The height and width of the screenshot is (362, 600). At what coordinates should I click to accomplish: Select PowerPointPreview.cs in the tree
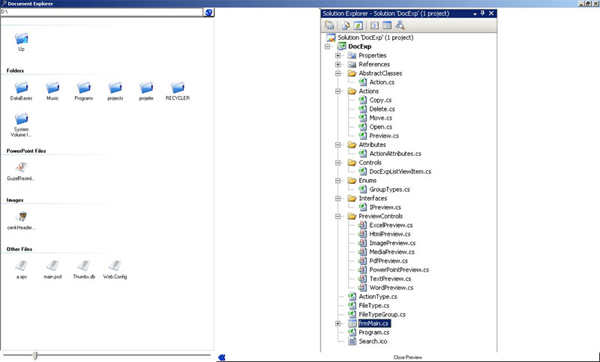pos(399,270)
